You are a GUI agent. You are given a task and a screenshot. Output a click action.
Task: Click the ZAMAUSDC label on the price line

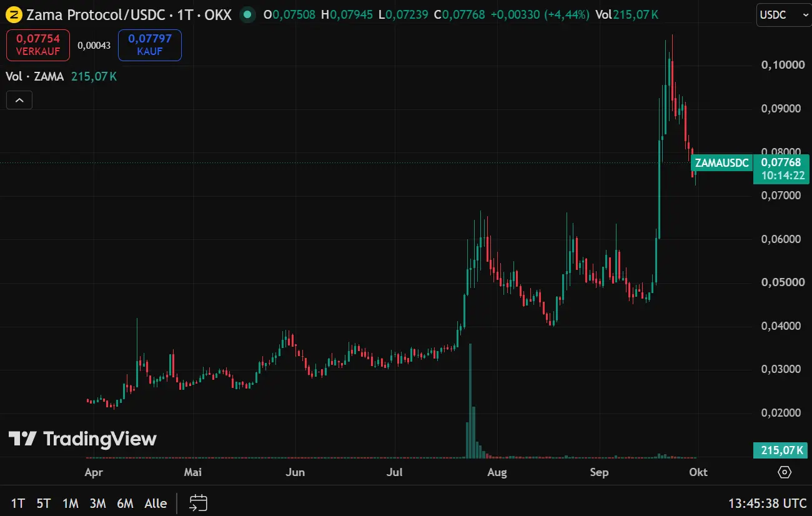click(x=721, y=163)
